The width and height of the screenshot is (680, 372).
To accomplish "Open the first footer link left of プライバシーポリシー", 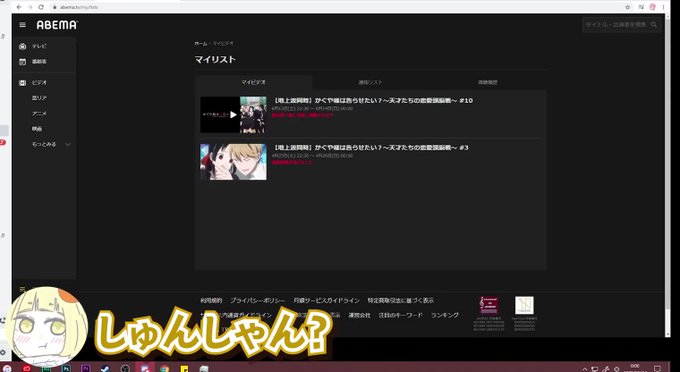I will 211,300.
